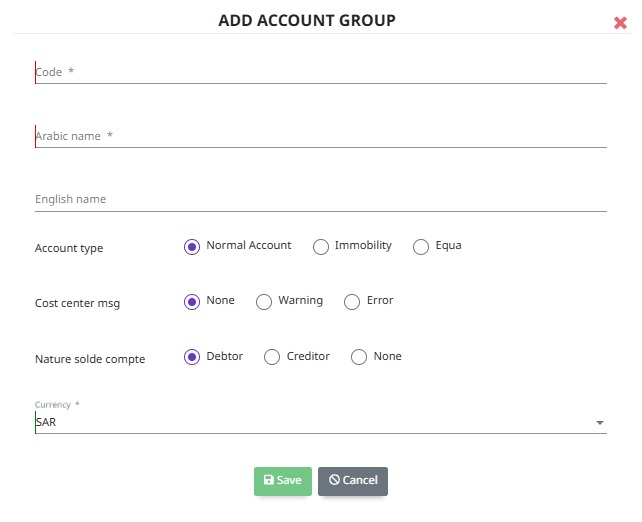Open the Currency SAR dropdown

click(321, 422)
